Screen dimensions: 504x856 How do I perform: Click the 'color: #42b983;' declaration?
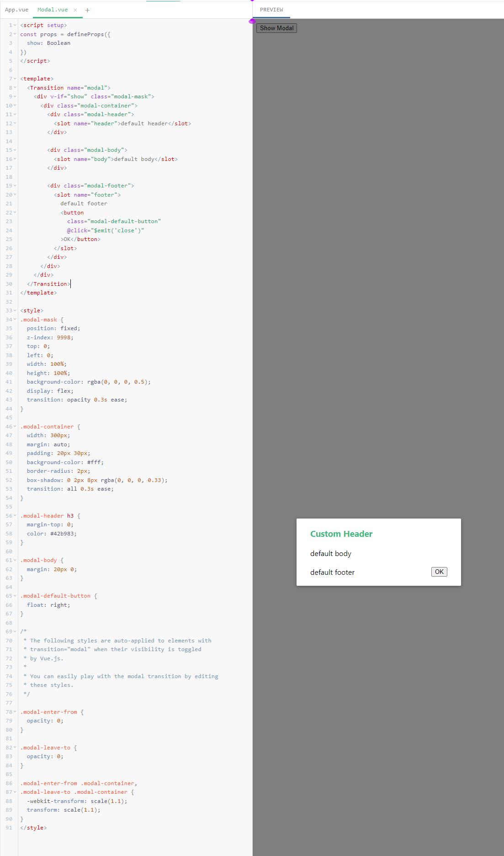[x=52, y=534]
